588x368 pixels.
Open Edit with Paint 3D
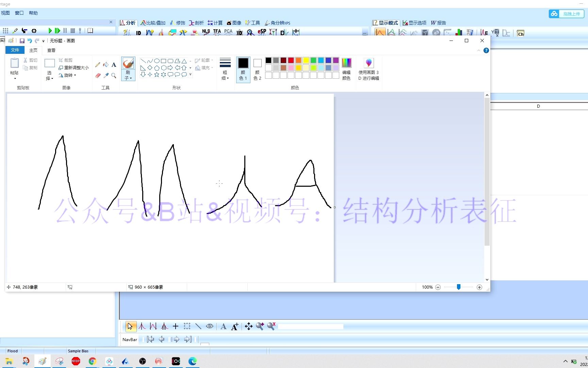(x=369, y=69)
